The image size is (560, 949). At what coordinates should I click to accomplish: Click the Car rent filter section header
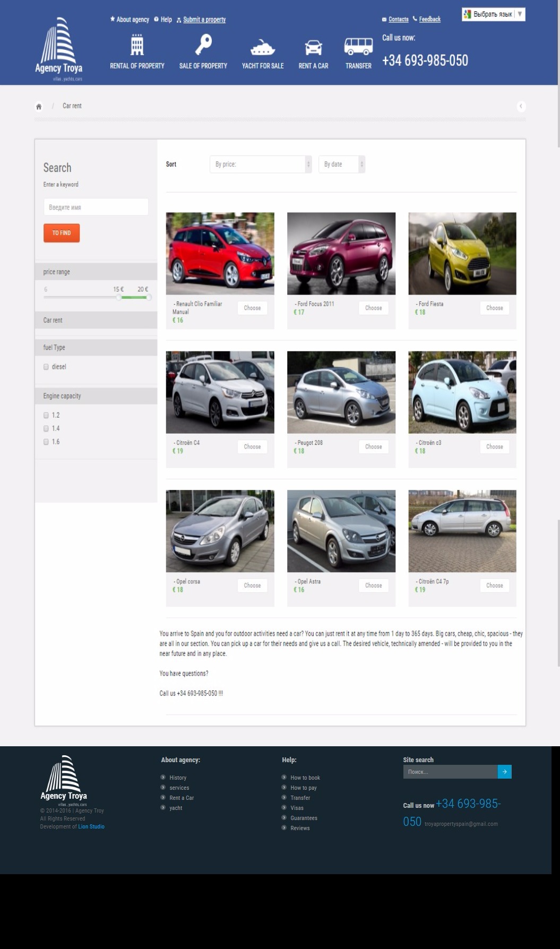(96, 320)
